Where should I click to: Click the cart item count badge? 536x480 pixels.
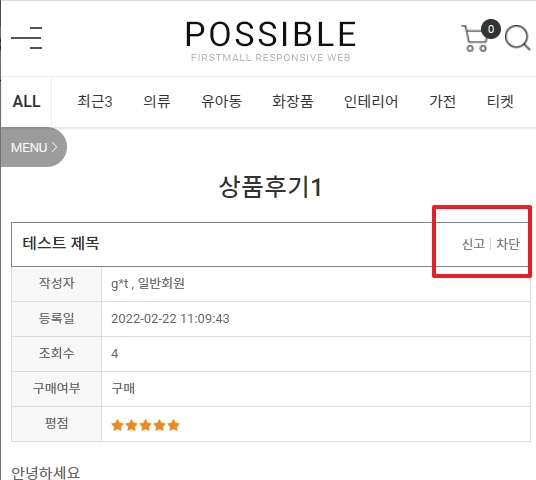click(491, 29)
